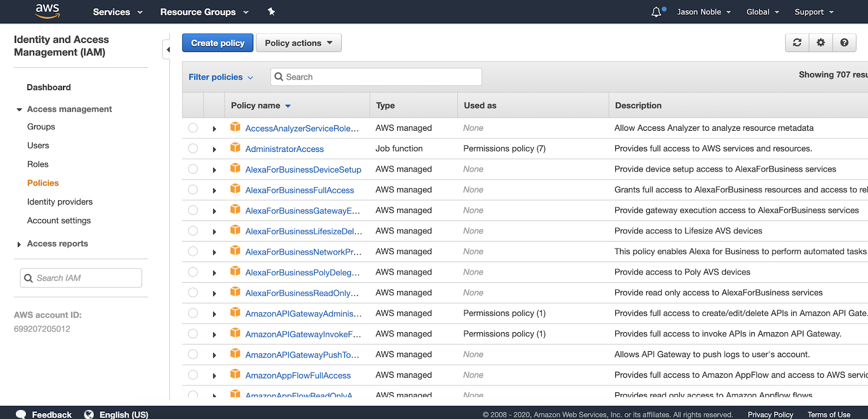Select the AlexaForBusinessNetworkPr radio button
Viewport: 868px width, 419px height.
193,251
